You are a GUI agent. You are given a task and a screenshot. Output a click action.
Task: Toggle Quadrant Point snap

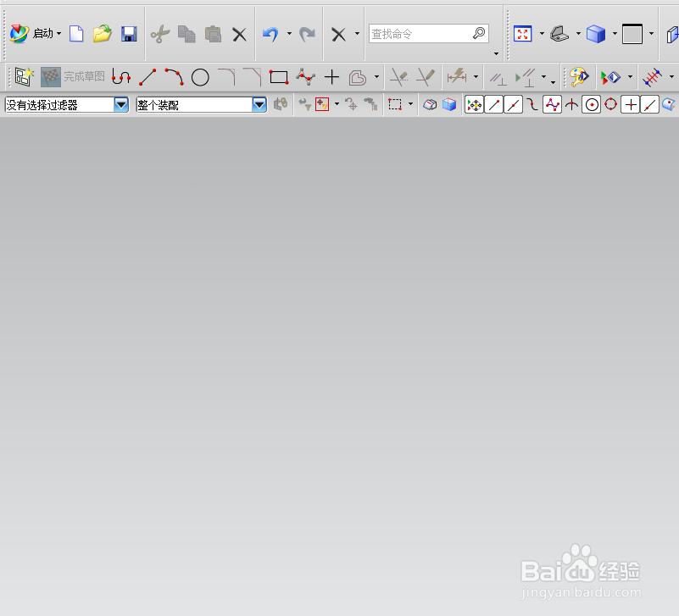(x=610, y=104)
